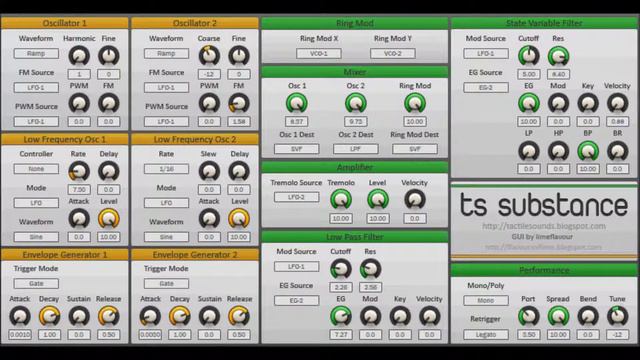Click LFO 2 Level knob
This screenshot has height=360, width=640.
click(x=239, y=219)
